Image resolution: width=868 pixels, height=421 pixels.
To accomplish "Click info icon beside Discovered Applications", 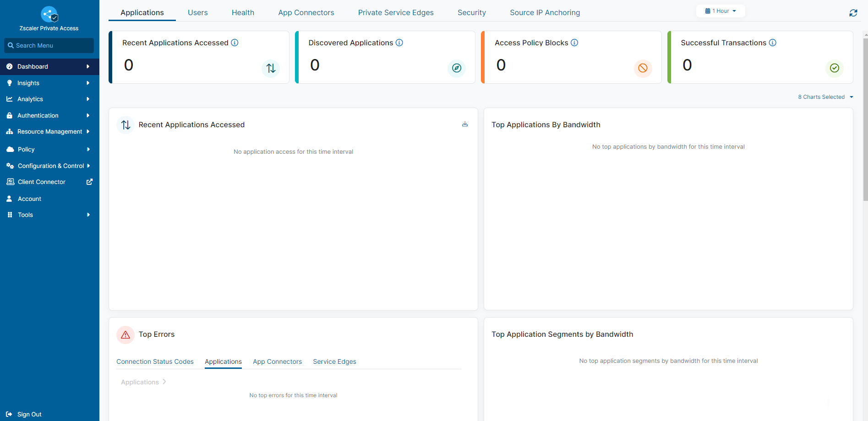I will pos(399,43).
